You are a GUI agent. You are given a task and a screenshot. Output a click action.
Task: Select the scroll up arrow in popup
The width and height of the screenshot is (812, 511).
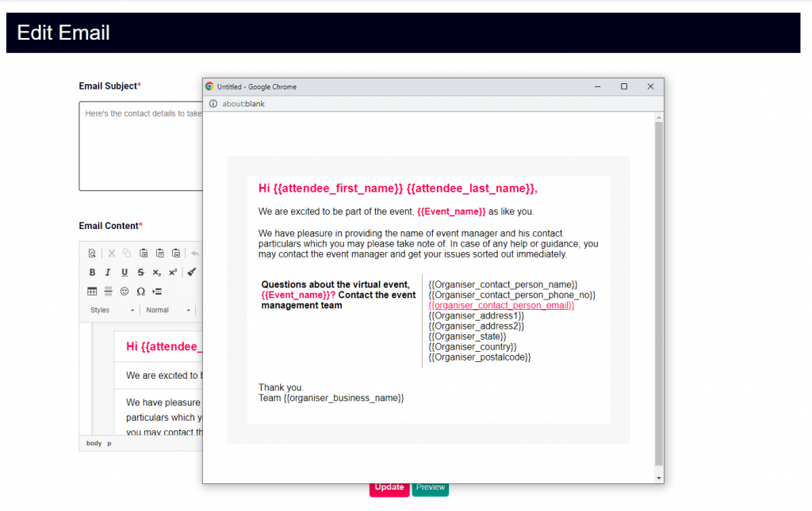pos(659,118)
